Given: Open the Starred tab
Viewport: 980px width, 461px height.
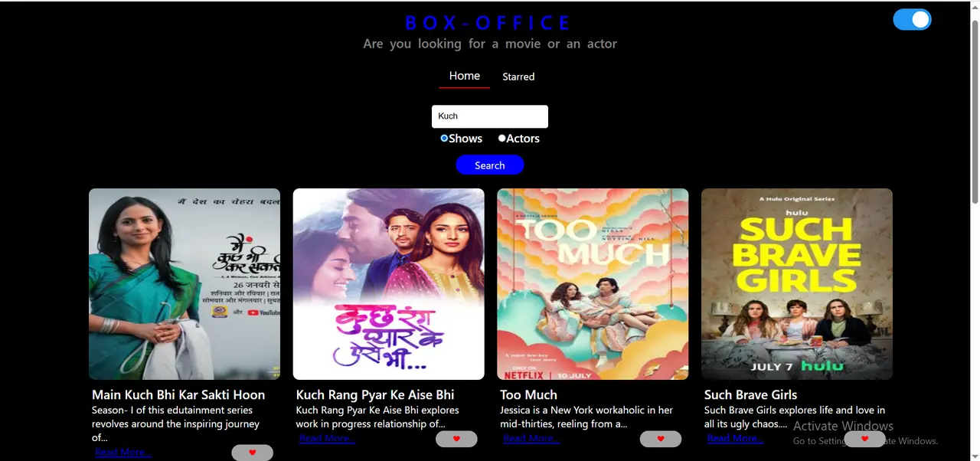Looking at the screenshot, I should click(518, 77).
